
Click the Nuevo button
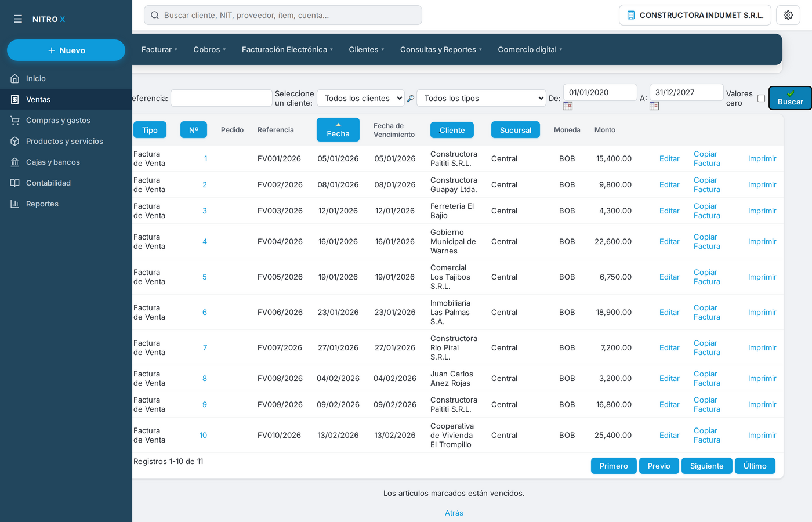point(66,50)
